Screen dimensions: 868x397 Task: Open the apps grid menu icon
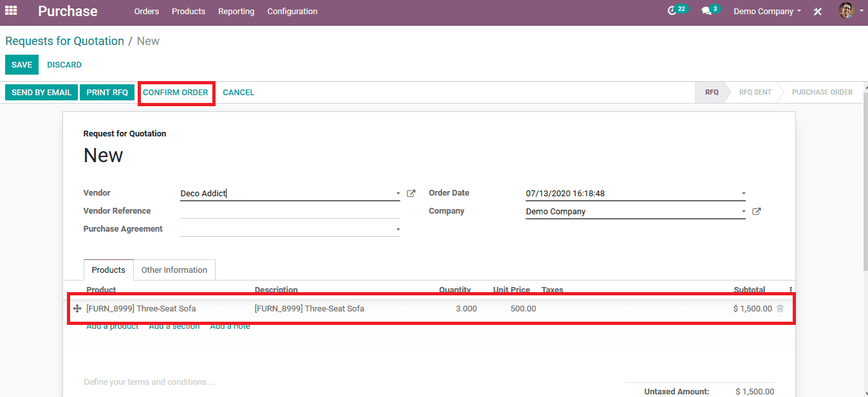[x=11, y=11]
